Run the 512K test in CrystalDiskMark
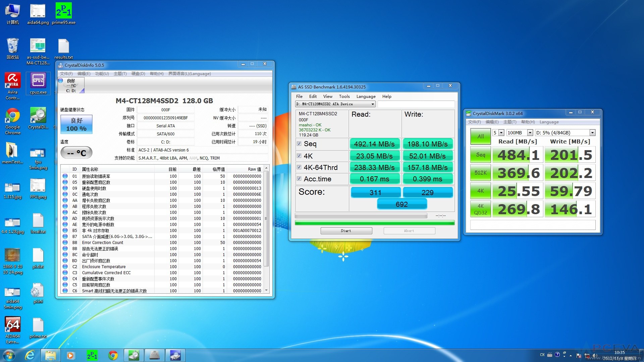 481,173
